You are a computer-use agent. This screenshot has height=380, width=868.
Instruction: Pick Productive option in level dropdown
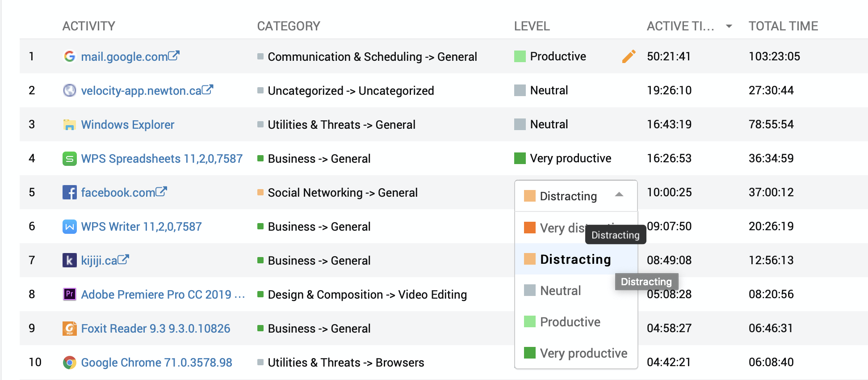pyautogui.click(x=570, y=322)
